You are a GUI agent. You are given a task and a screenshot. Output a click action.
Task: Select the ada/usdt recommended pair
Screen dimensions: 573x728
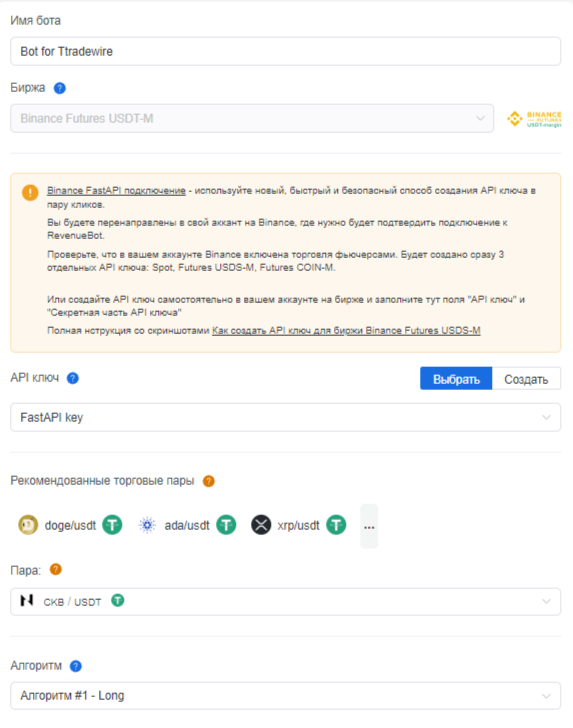click(187, 526)
